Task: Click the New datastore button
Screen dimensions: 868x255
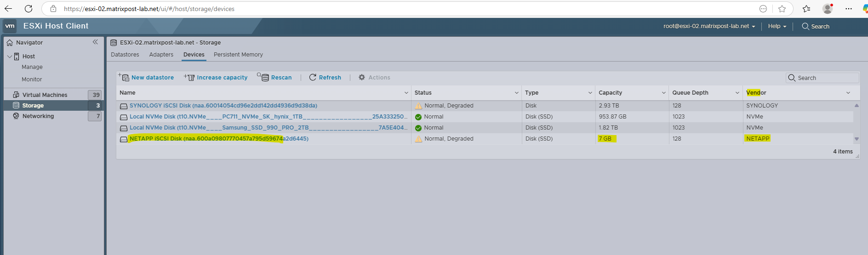Action: pyautogui.click(x=146, y=77)
